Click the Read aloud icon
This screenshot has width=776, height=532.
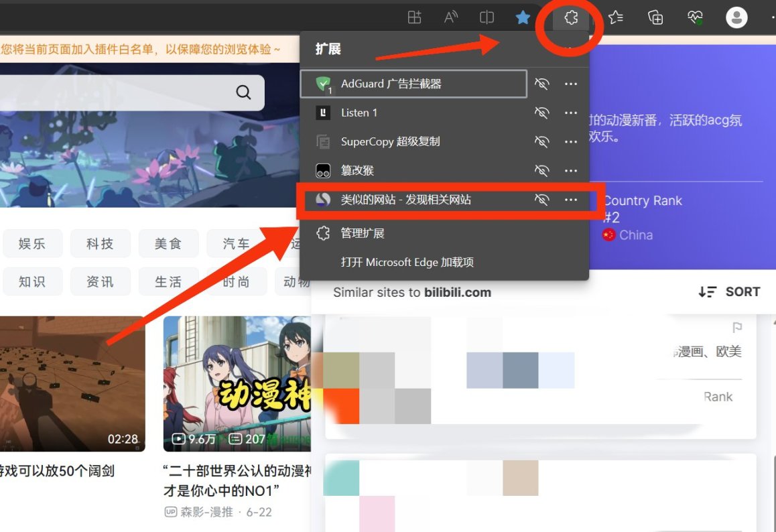[450, 18]
